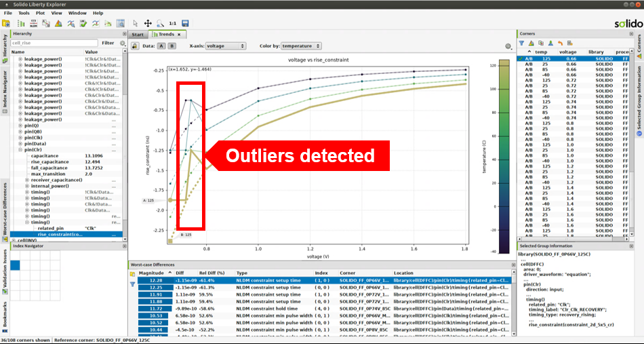Open plot settings gear at chart top-right

(508, 46)
